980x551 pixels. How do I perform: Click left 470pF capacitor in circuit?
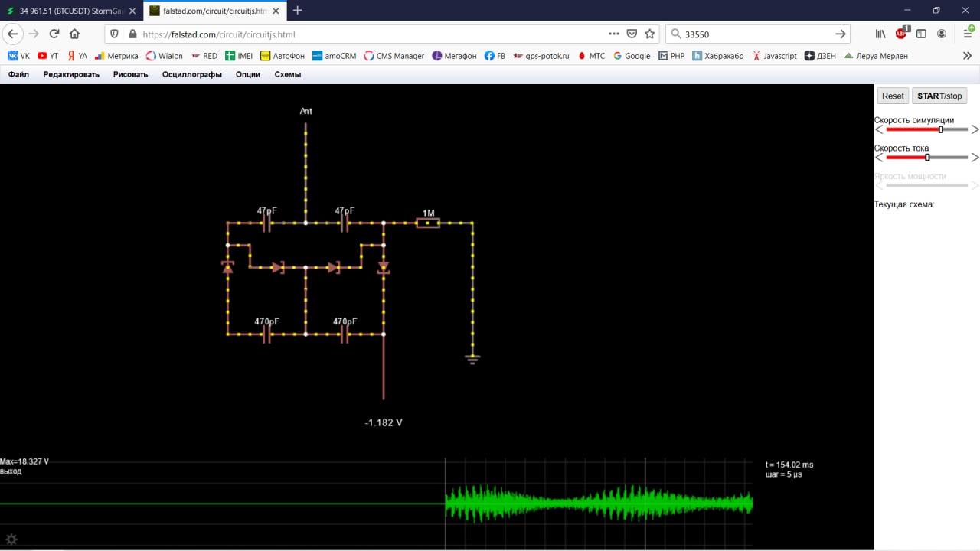click(267, 334)
